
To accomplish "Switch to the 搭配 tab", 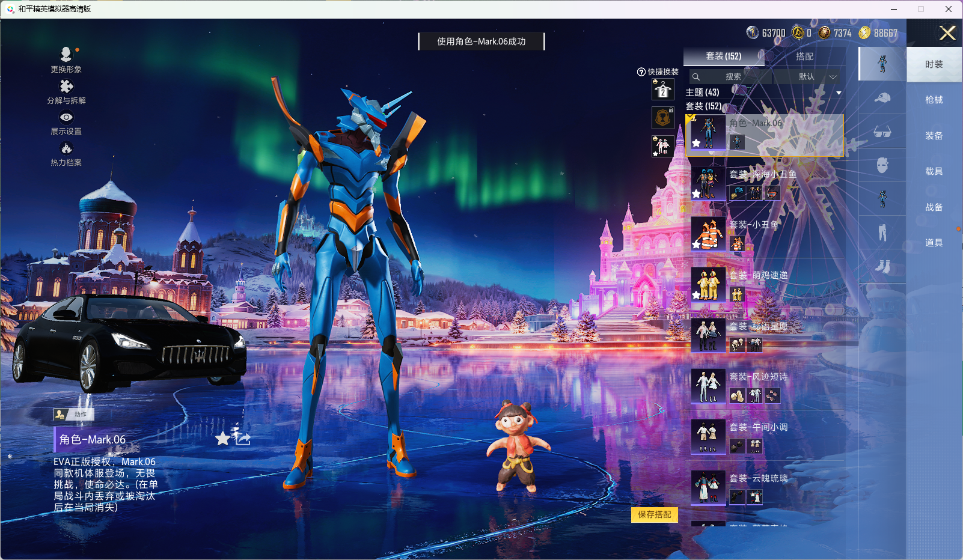I will [x=804, y=56].
